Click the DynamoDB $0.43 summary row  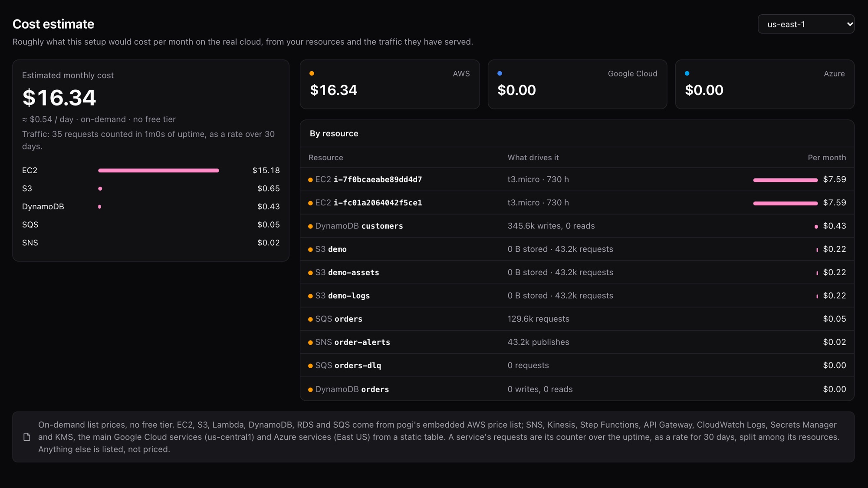pyautogui.click(x=151, y=207)
